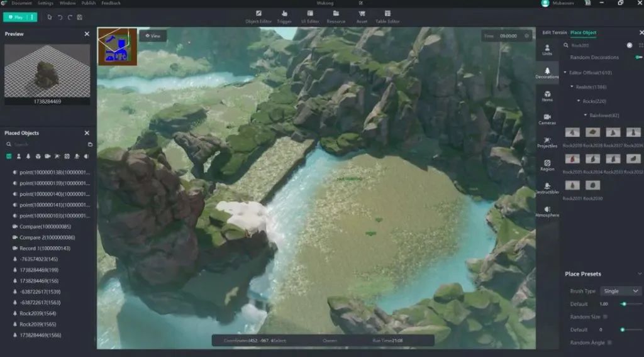Enable the Random Angle checkbox

(x=609, y=343)
